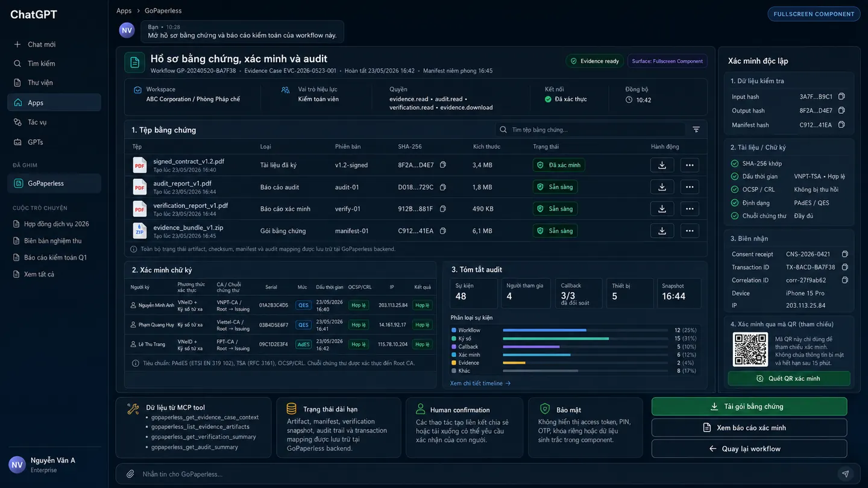Click the Chuỗi chứng thư check mark
Screen dimensions: 868x488
[x=735, y=216]
